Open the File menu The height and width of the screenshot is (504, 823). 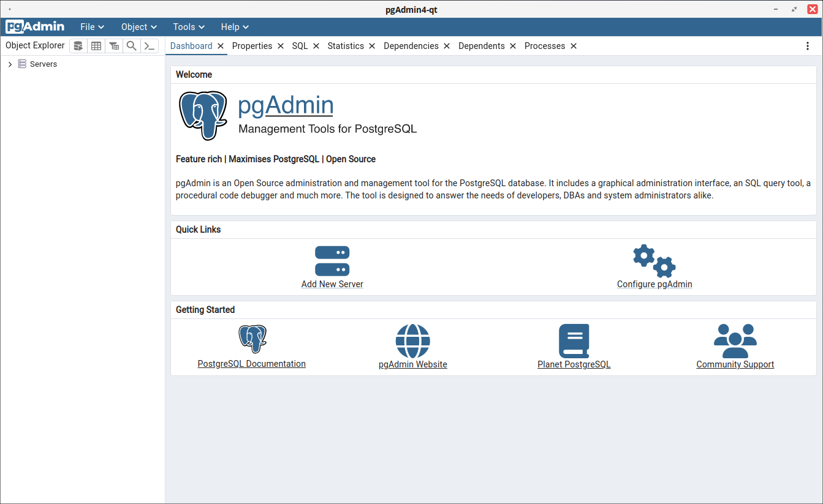93,27
